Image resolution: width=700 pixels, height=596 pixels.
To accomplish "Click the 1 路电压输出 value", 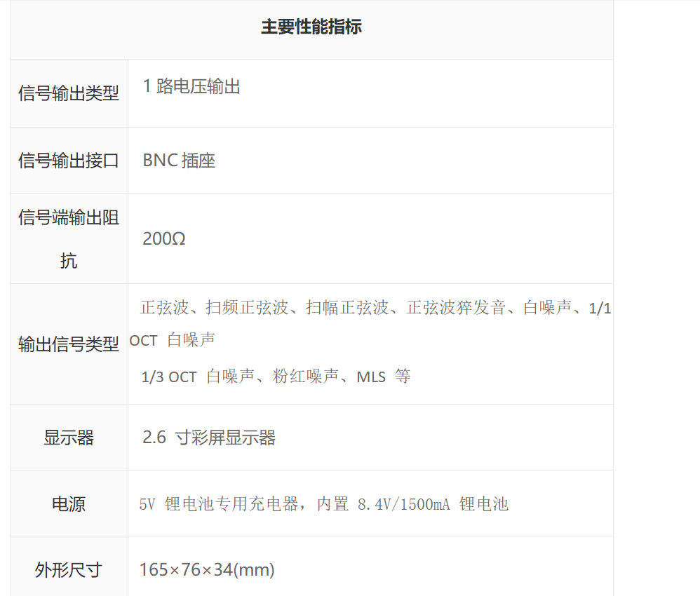I will click(x=191, y=86).
